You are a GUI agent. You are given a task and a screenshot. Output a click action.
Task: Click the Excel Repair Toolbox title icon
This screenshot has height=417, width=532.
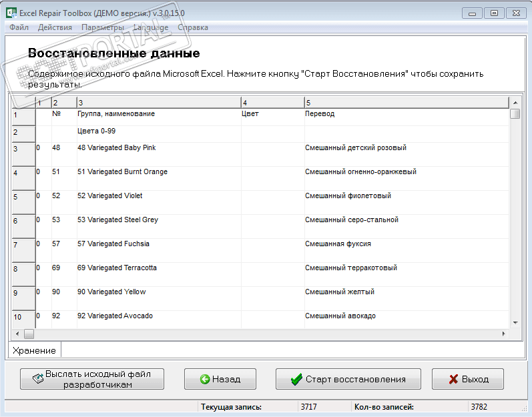[x=11, y=13]
